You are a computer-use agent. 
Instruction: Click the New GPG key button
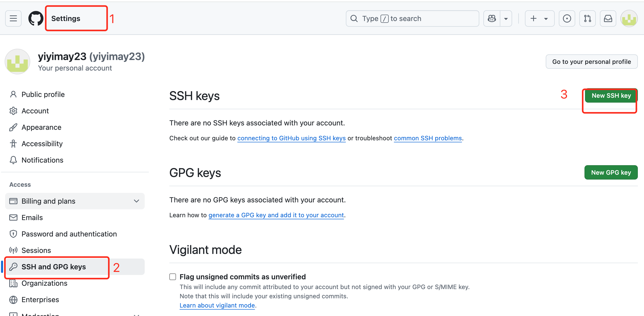pos(611,173)
